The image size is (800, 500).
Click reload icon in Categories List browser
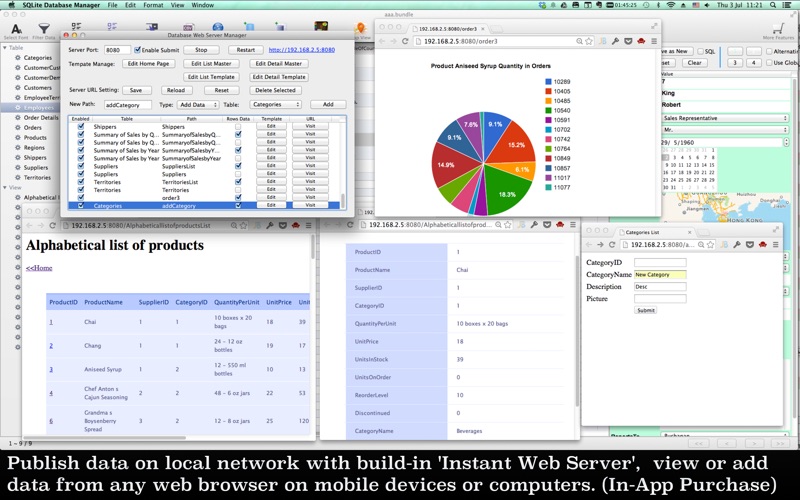coord(612,245)
